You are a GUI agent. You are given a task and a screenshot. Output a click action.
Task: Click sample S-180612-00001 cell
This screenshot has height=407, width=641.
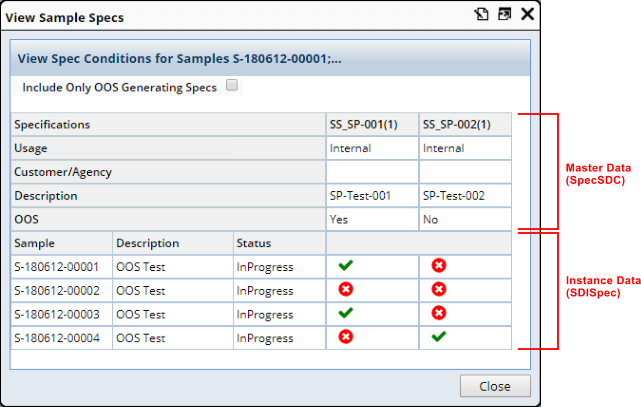(62, 267)
